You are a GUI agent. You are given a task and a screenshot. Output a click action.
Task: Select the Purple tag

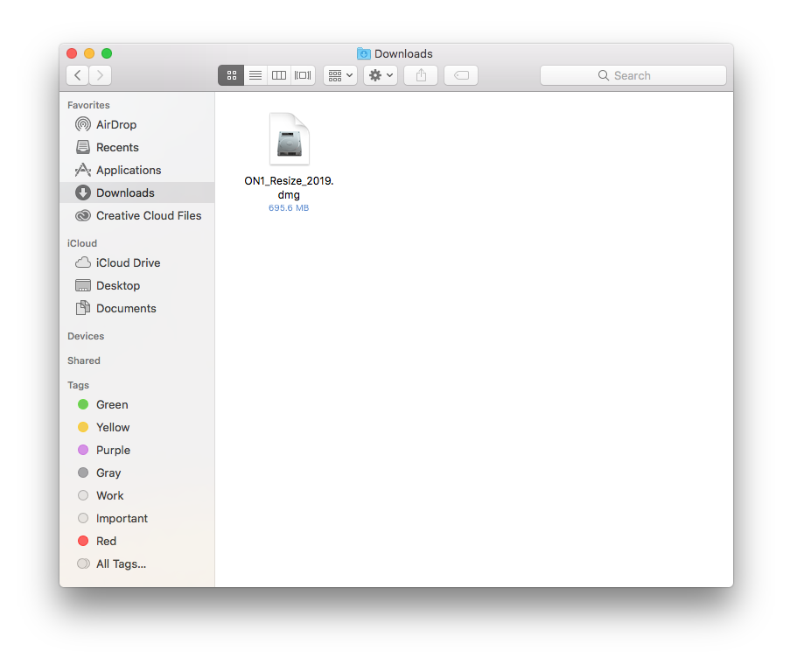tap(136, 451)
